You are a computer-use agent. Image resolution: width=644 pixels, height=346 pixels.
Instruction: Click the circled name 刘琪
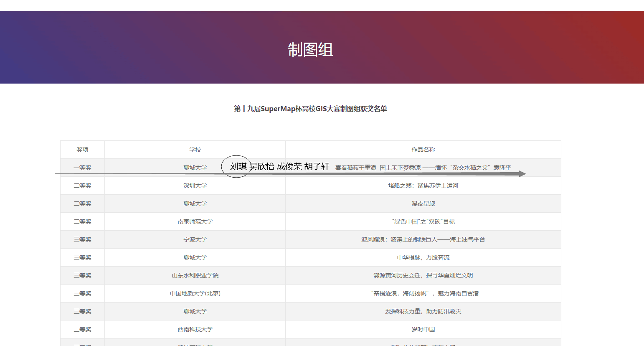(238, 166)
